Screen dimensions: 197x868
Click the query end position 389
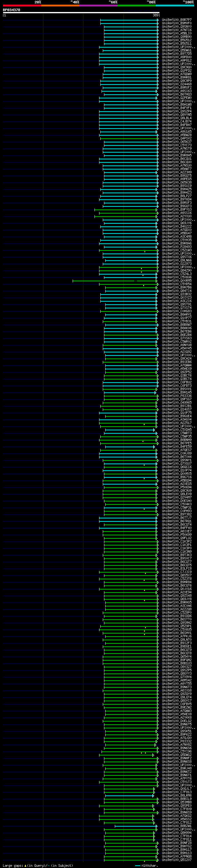click(x=155, y=15)
